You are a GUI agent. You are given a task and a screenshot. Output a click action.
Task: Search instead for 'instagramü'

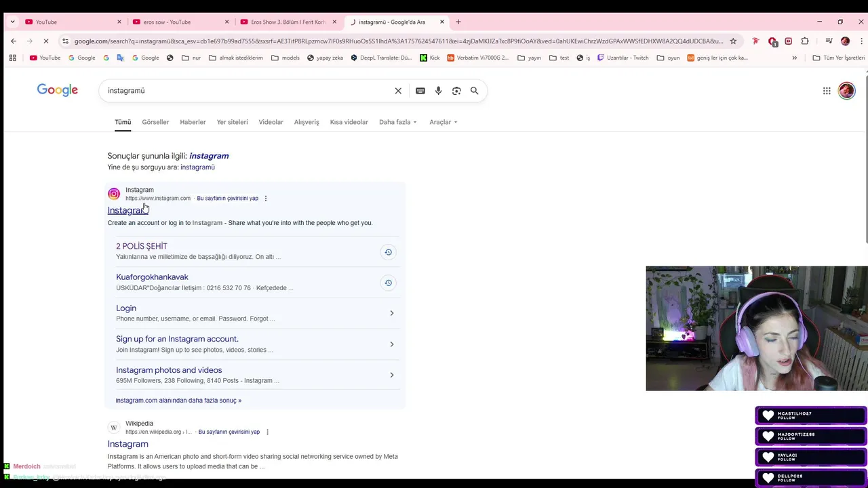click(x=197, y=167)
